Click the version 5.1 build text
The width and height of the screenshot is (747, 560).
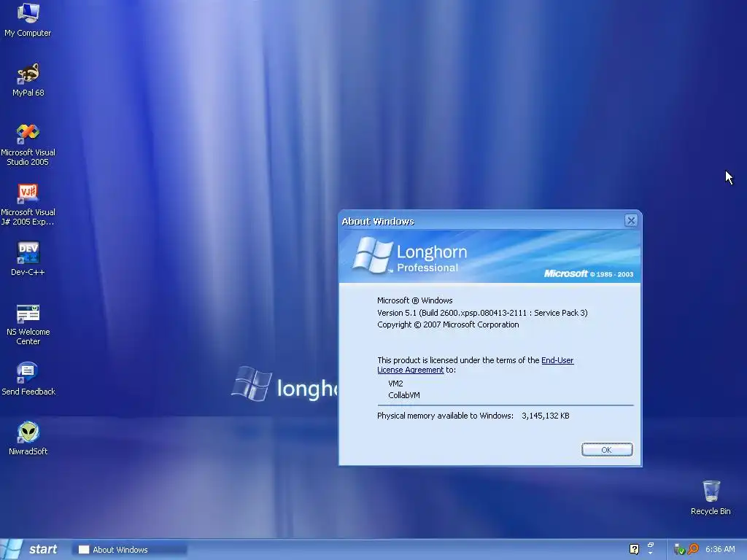tap(482, 313)
